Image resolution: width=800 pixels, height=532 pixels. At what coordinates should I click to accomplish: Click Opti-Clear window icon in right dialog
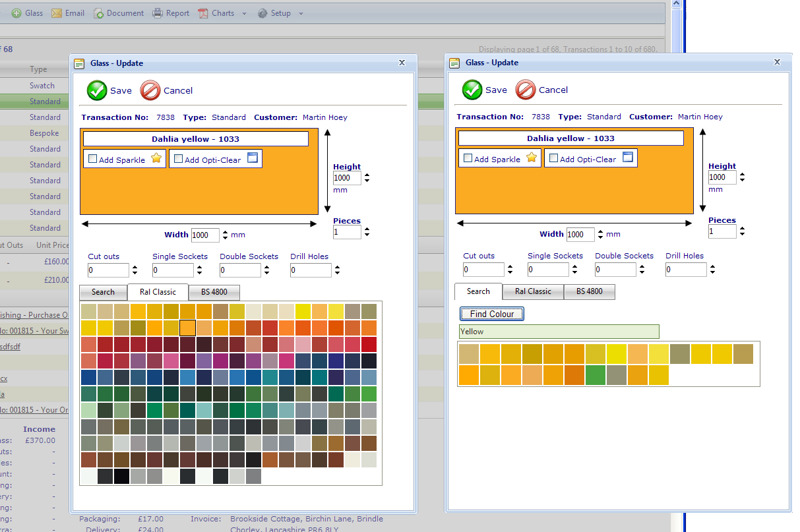[x=628, y=158]
